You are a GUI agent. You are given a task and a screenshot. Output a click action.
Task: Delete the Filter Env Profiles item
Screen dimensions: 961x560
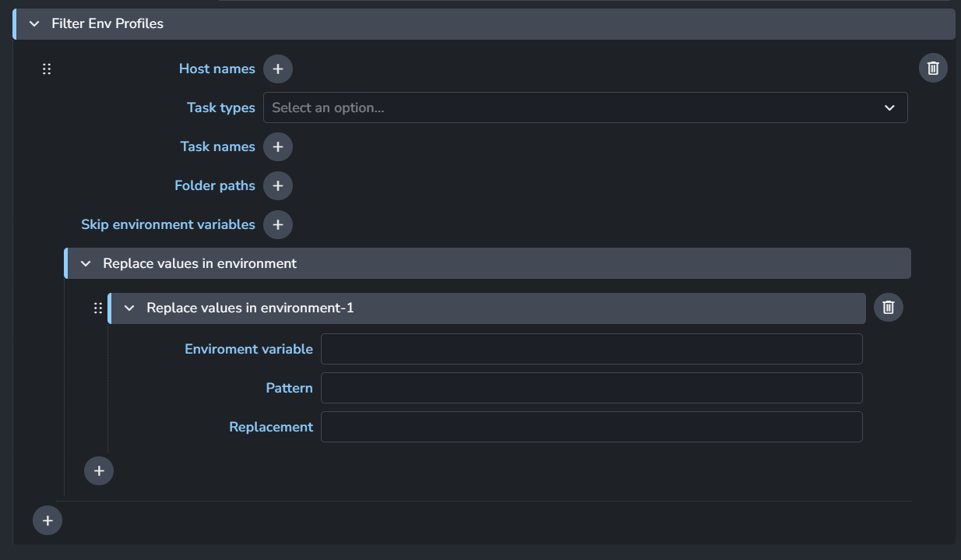pos(933,68)
